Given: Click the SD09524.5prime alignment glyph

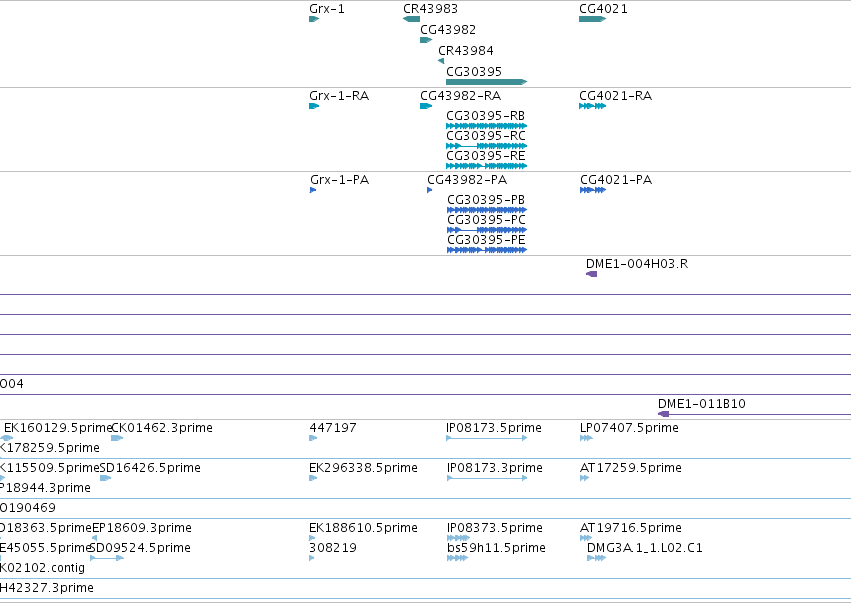Looking at the screenshot, I should point(107,558).
